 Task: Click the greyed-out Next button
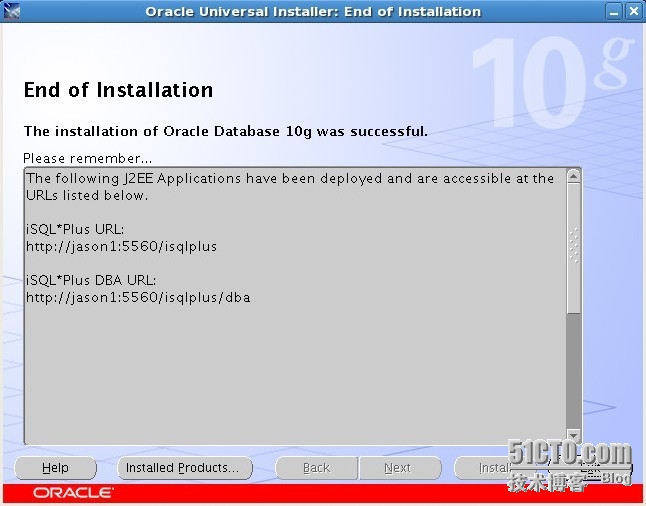[x=400, y=468]
